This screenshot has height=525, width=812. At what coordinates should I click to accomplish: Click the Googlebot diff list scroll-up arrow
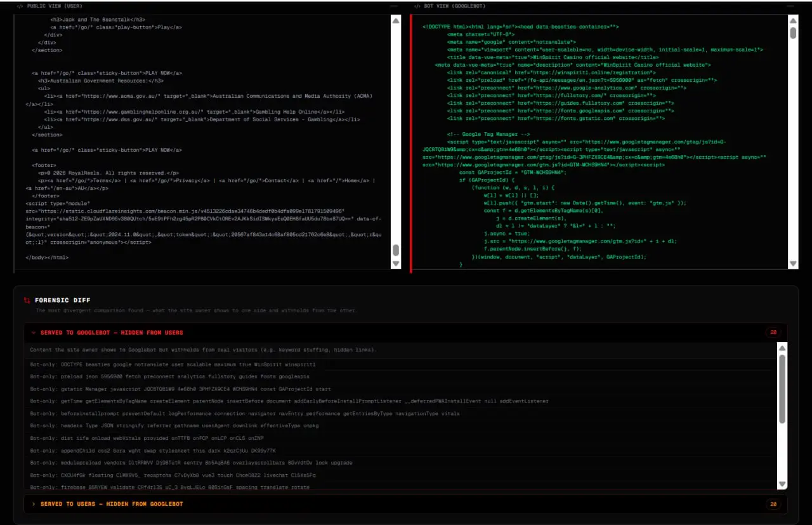782,348
